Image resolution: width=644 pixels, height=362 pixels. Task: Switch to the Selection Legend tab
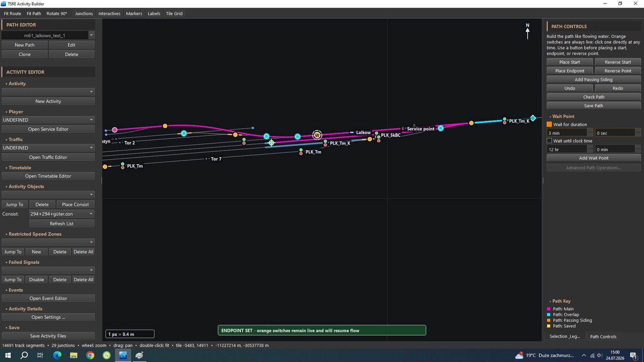point(564,337)
